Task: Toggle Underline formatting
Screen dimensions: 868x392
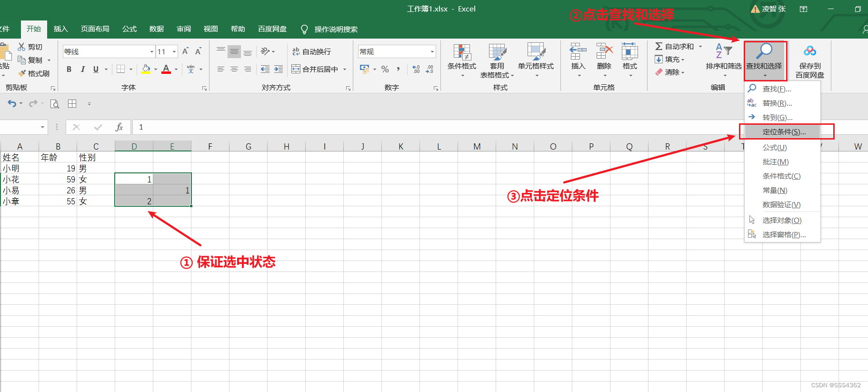Action: 96,69
